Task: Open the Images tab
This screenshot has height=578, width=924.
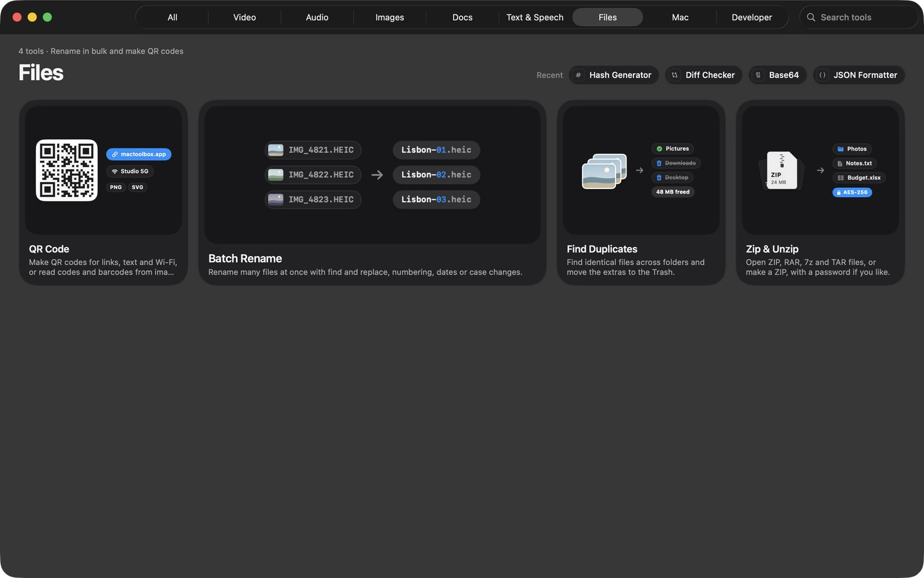Action: 390,17
